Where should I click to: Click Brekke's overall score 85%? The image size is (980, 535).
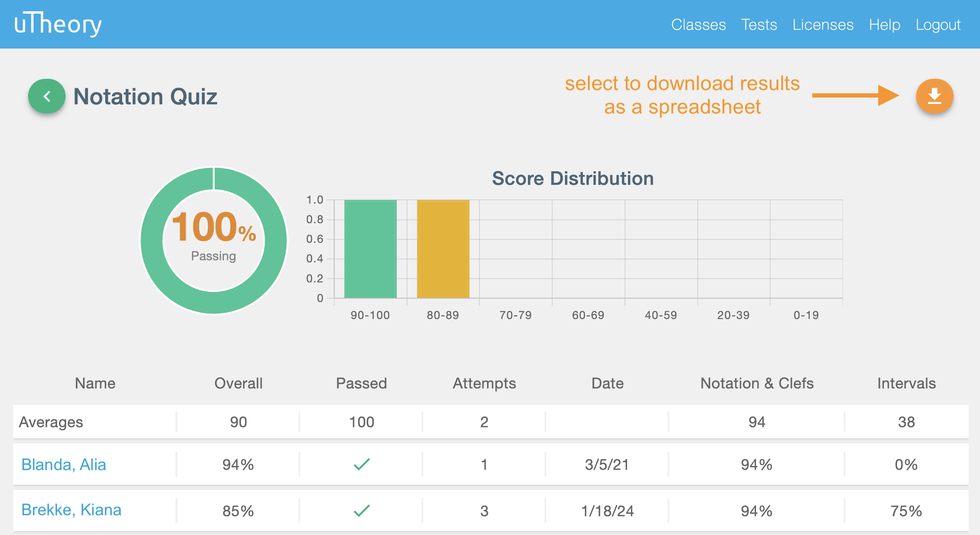[x=238, y=511]
